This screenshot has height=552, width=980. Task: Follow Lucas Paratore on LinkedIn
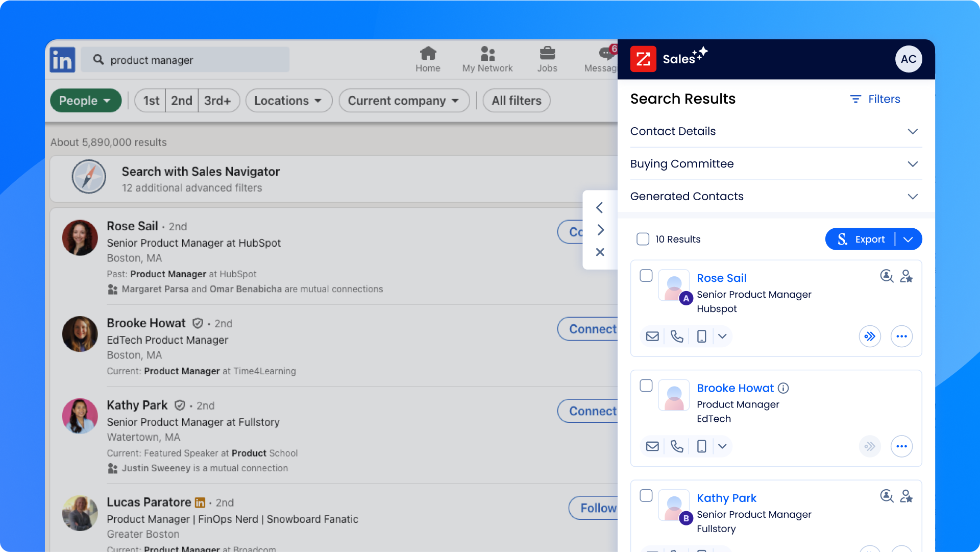click(x=594, y=508)
